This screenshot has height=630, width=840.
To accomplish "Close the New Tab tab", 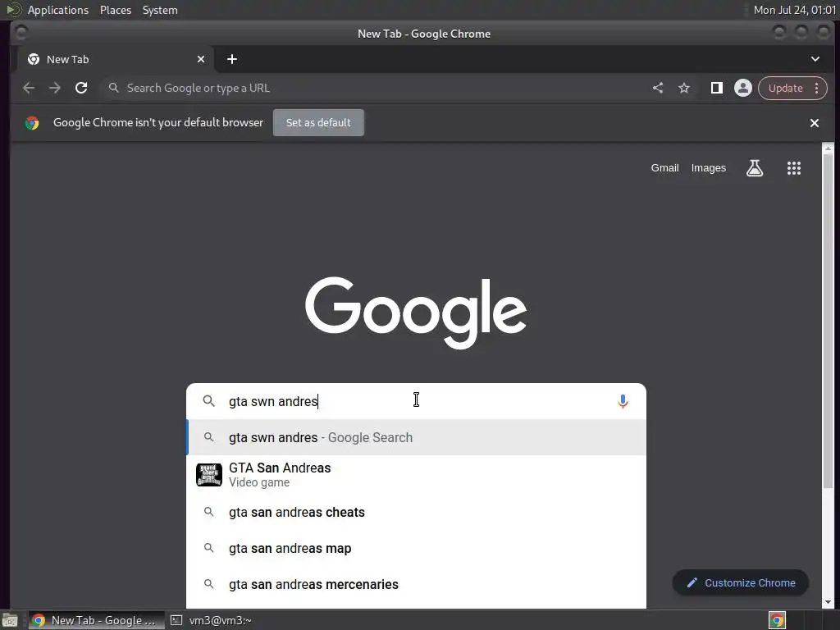I will pos(201,59).
